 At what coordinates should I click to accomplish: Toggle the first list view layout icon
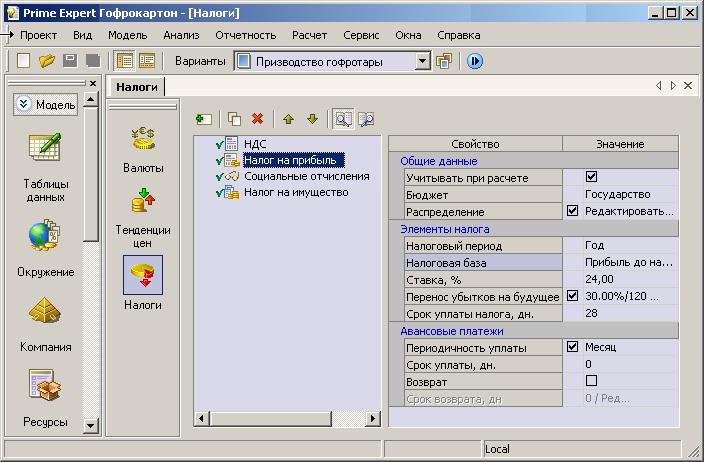pos(124,61)
